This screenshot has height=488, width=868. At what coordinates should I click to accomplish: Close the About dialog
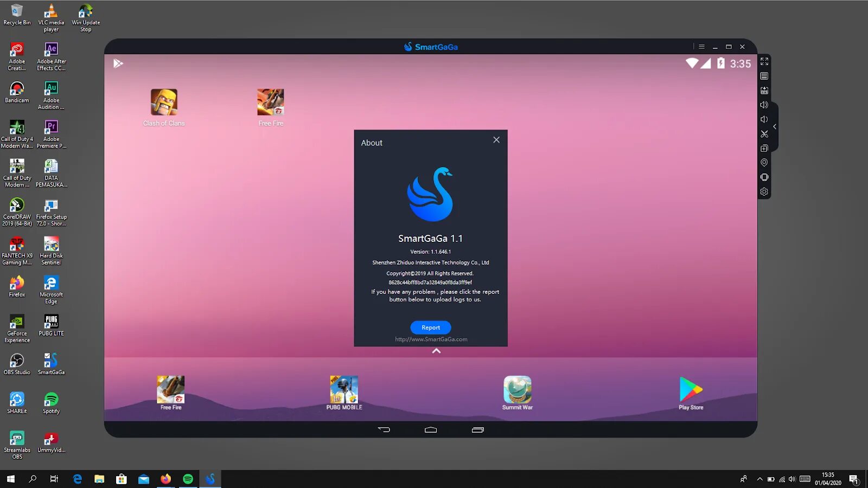tap(496, 140)
